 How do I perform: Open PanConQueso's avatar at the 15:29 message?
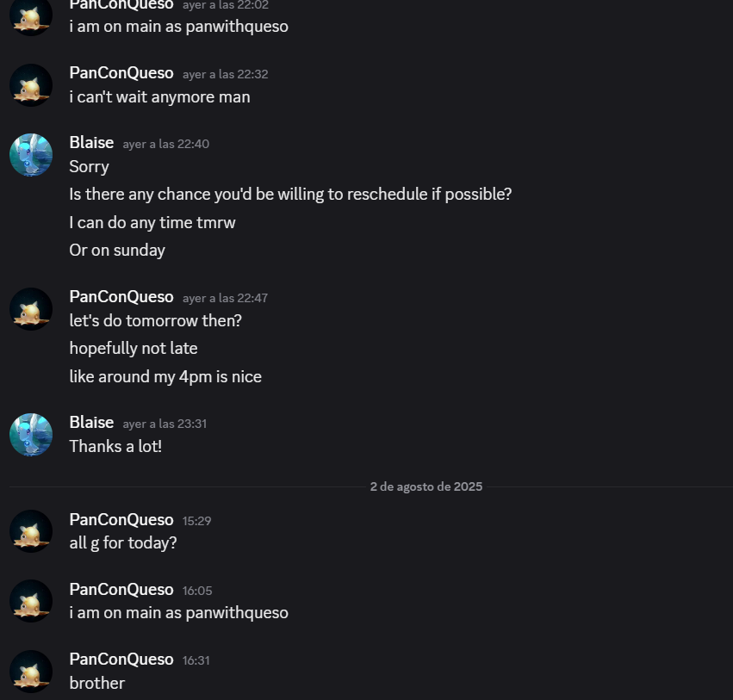pyautogui.click(x=31, y=531)
